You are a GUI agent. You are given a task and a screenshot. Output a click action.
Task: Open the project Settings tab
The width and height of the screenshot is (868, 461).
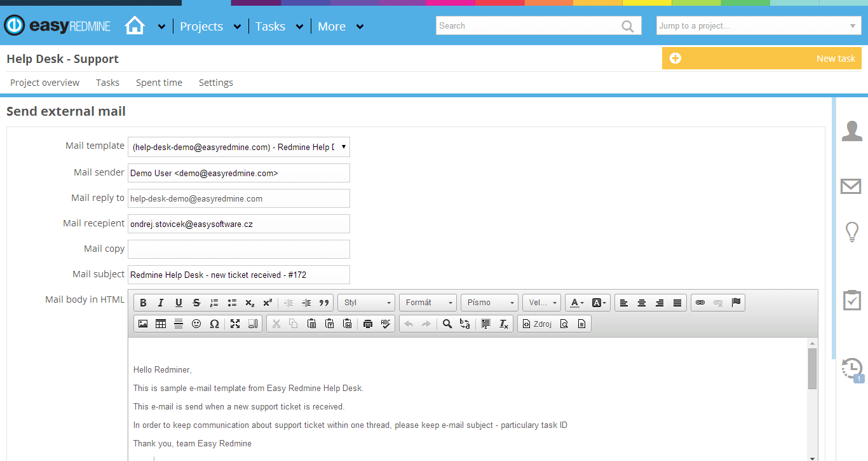pyautogui.click(x=216, y=83)
